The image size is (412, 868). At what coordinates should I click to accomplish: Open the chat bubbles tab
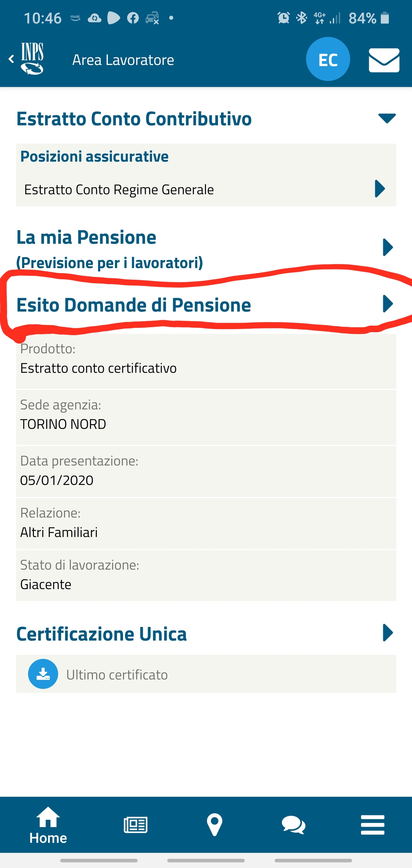[x=293, y=825]
